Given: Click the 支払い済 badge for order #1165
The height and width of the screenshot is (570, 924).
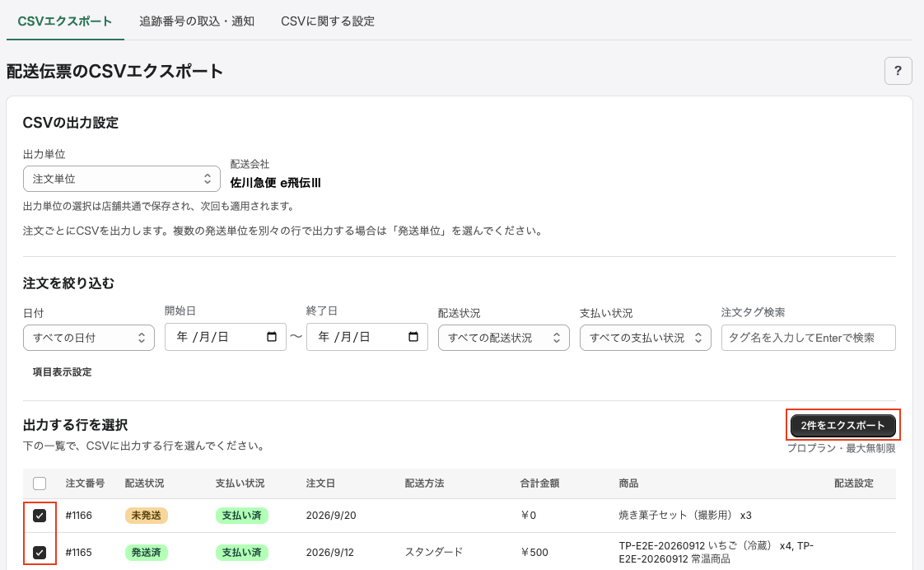Looking at the screenshot, I should coord(241,553).
